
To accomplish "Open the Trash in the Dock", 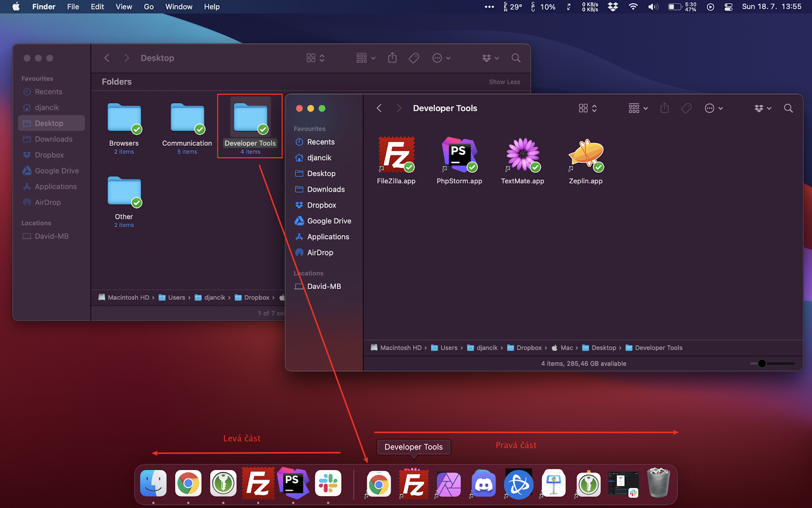I will [x=658, y=484].
